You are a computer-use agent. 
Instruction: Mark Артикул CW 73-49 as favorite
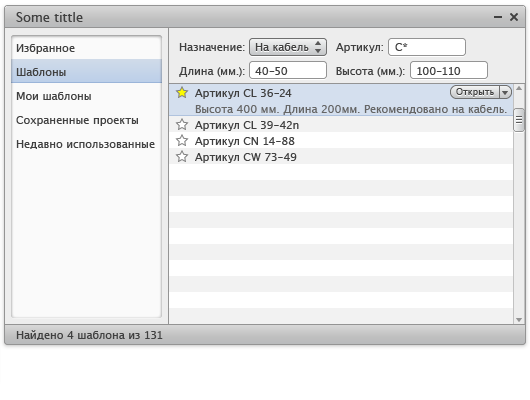tap(182, 156)
